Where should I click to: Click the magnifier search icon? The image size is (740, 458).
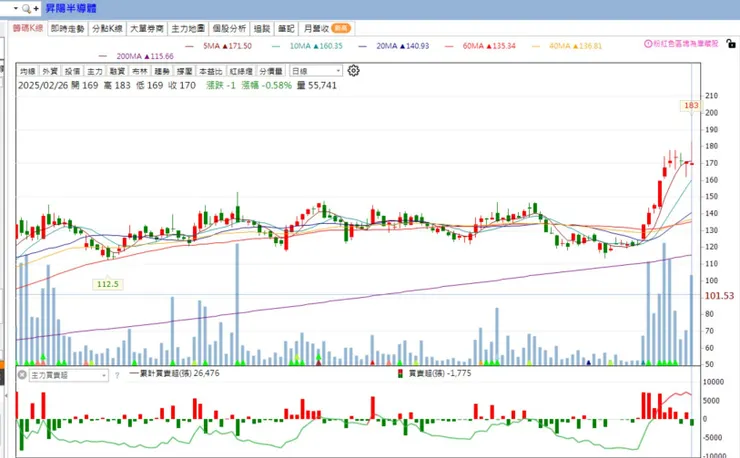tap(26, 8)
